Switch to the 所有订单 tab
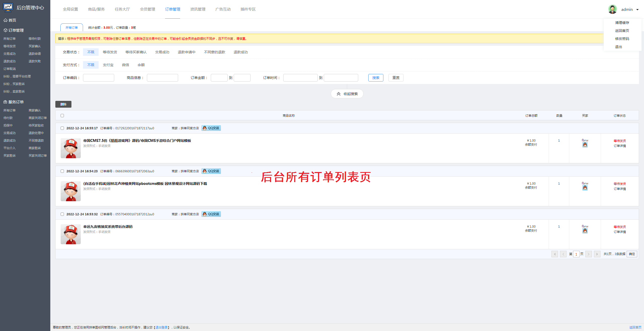644x331 pixels. pyautogui.click(x=72, y=27)
